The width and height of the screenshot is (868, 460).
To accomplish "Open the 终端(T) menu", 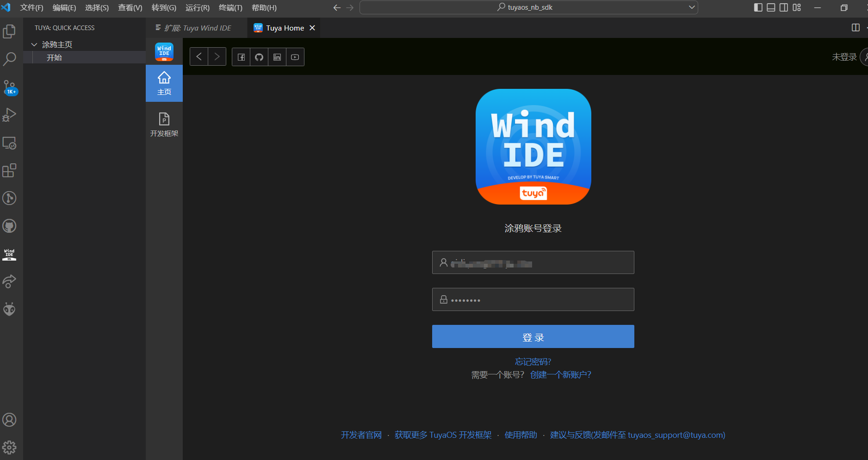I will [230, 8].
